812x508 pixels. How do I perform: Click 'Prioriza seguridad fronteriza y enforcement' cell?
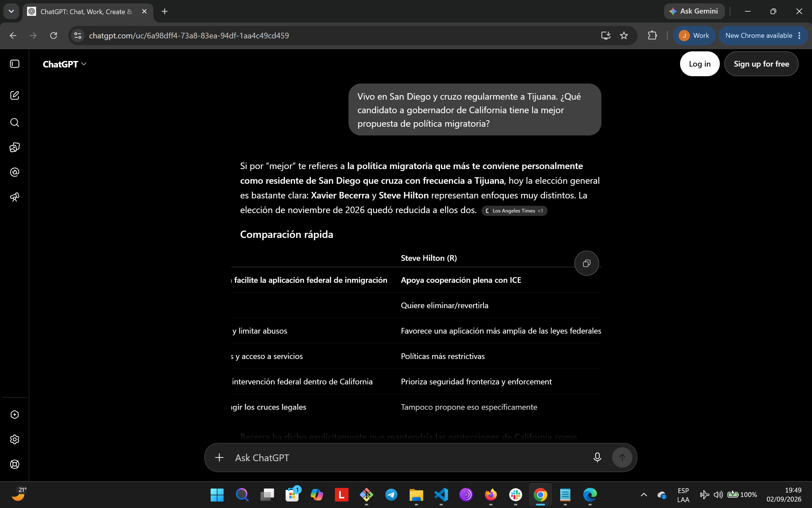tap(476, 382)
